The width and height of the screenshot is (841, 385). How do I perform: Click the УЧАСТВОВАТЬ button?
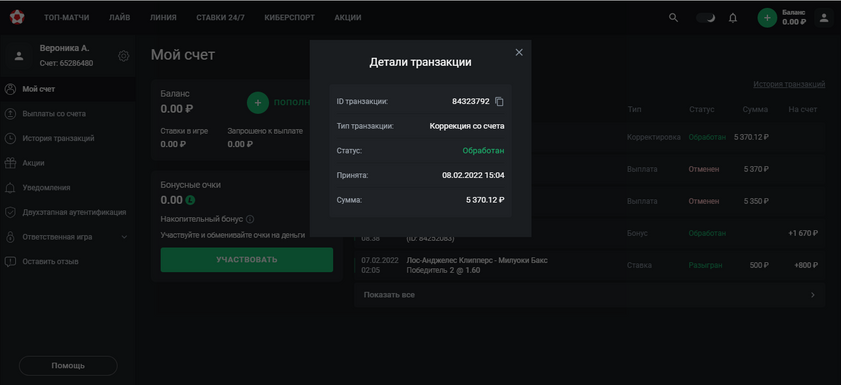(247, 260)
